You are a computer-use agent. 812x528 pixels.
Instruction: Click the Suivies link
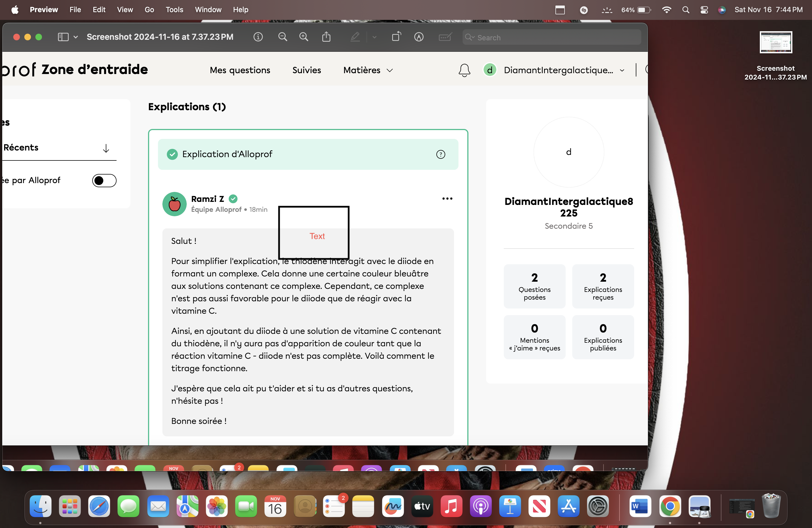[x=306, y=70]
